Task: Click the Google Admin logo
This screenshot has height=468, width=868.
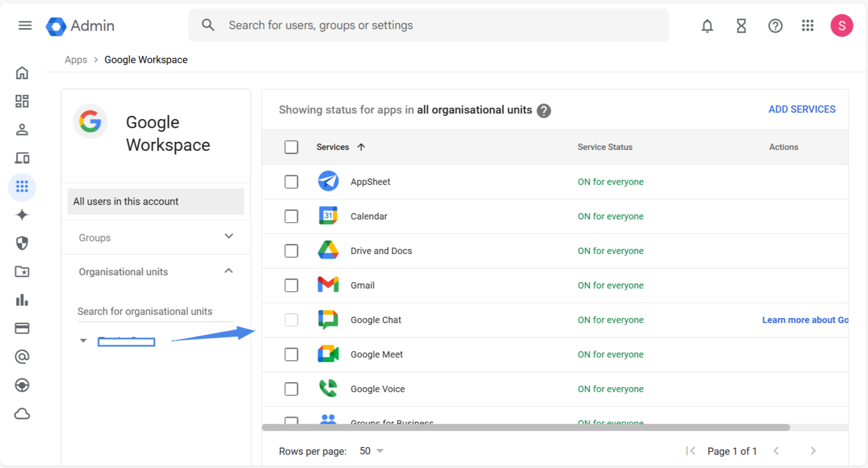Action: click(80, 26)
